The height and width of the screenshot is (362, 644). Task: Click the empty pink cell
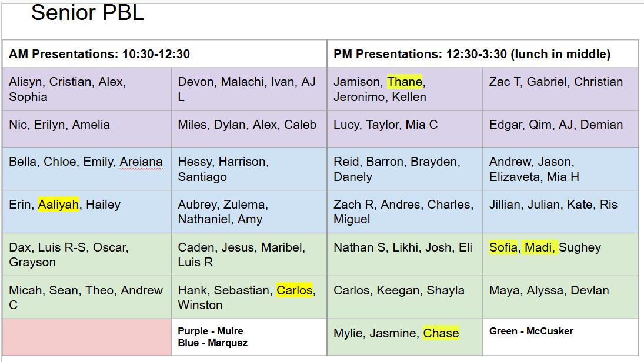[x=86, y=337]
